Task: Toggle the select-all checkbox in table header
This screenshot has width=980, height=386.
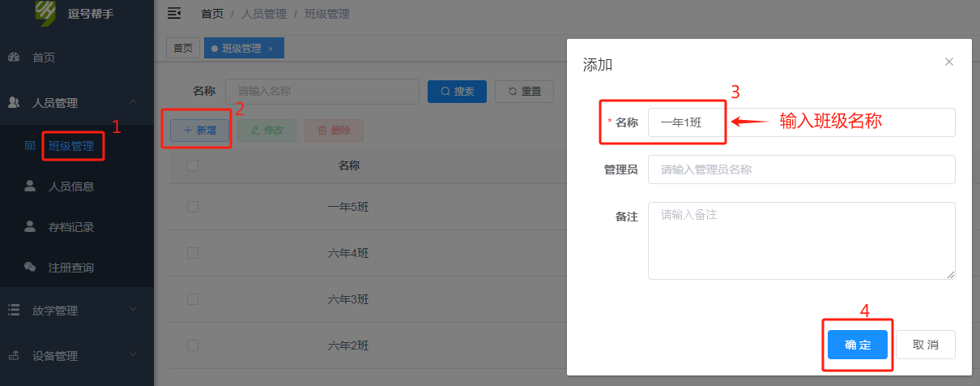Action: (x=192, y=165)
